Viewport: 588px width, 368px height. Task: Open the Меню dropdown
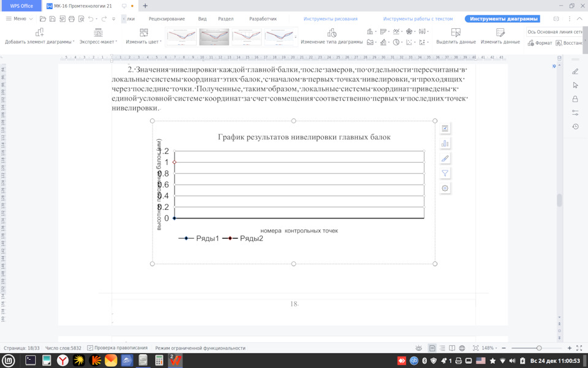(x=20, y=19)
